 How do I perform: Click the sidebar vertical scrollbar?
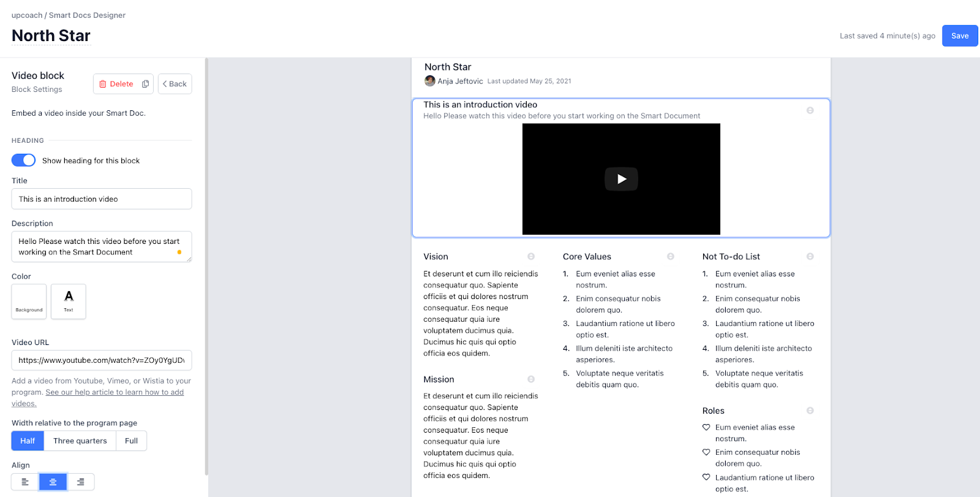click(206, 267)
